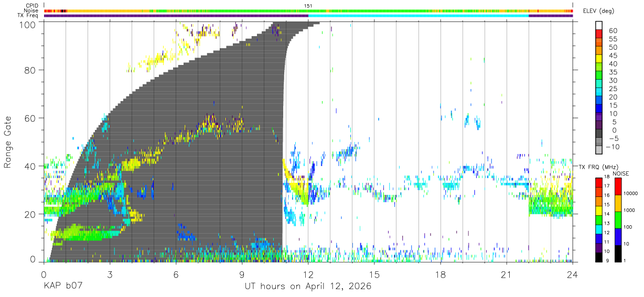Click the TX Freq row label

(28, 16)
